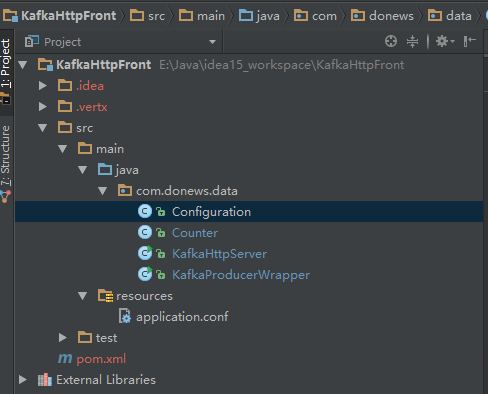488x394 pixels.
Task: Click the green lock icon beside KafkaProducerWrapper
Action: click(160, 275)
